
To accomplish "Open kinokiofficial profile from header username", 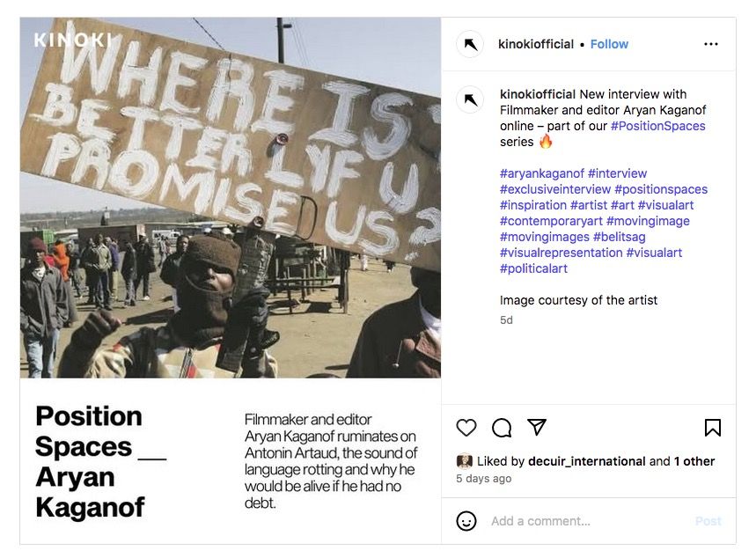I will click(x=535, y=44).
